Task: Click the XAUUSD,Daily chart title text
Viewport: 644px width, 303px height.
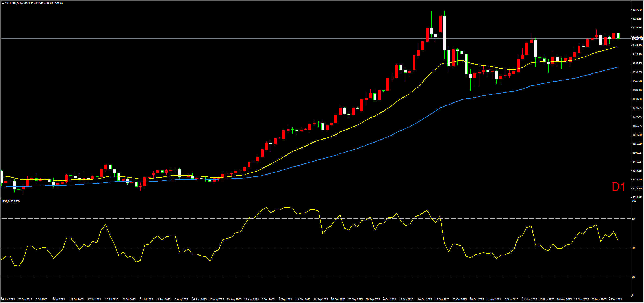Action: (x=14, y=4)
